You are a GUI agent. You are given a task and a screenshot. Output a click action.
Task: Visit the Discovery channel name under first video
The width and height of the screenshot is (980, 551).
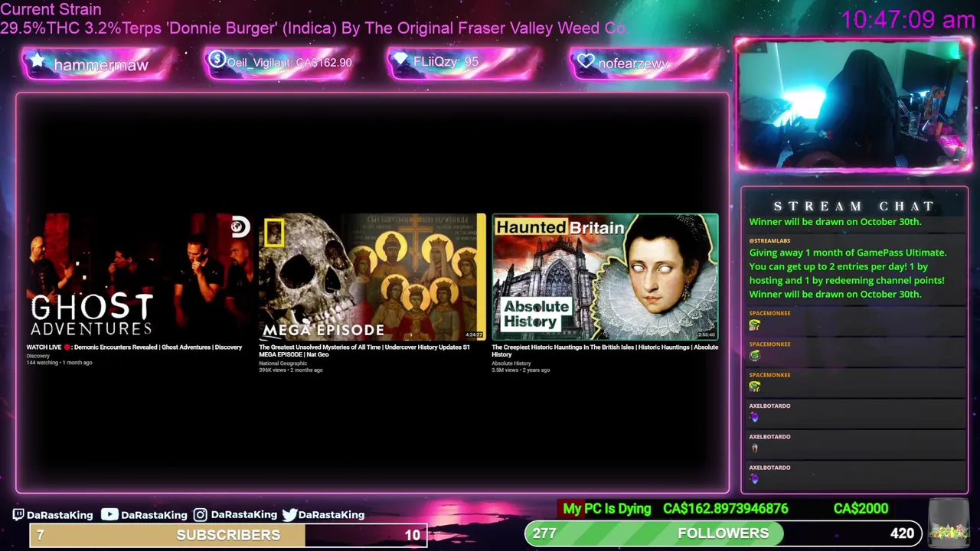38,356
